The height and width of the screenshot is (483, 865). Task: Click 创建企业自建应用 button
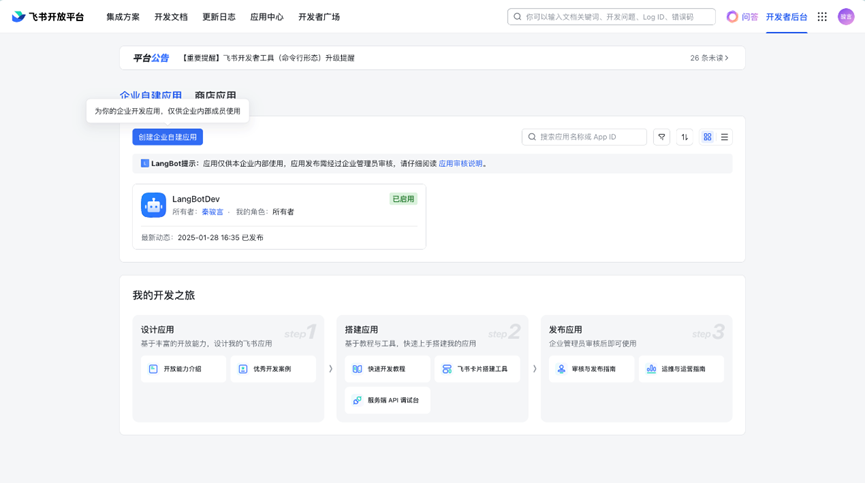pos(168,137)
